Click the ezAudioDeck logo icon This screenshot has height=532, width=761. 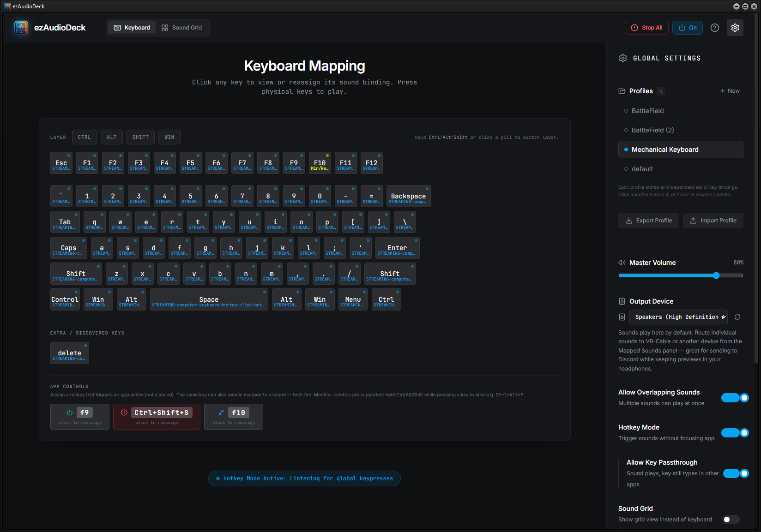point(21,28)
